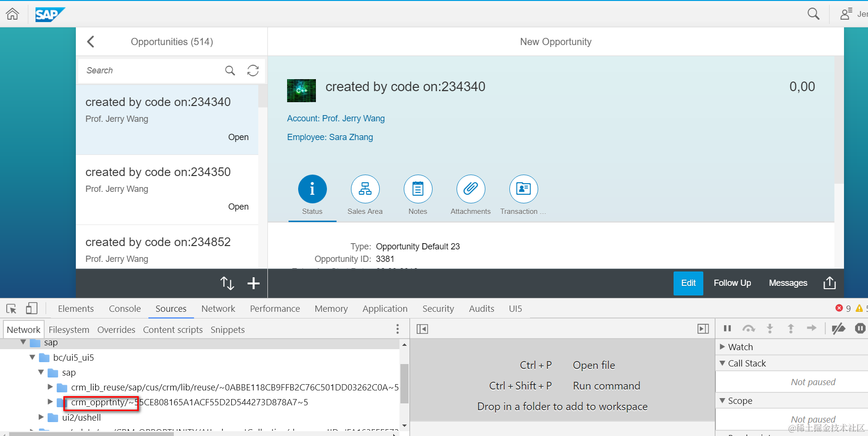Viewport: 868px width, 436px height.
Task: Collapse the bc/ui5_ui5 folder
Action: click(32, 357)
